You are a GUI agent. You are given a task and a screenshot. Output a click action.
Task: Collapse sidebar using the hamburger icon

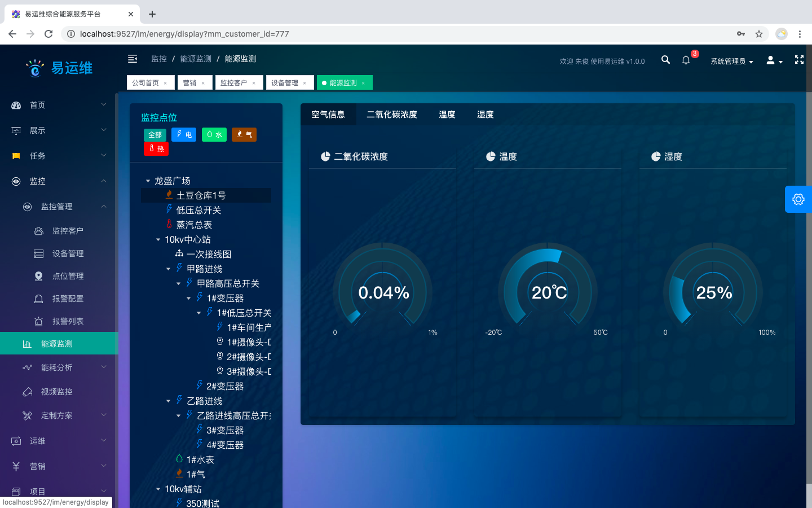(133, 59)
